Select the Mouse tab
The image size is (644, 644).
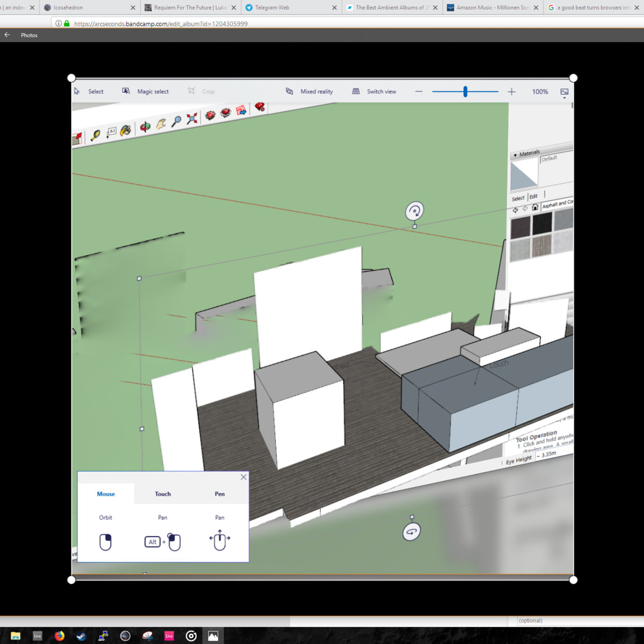(106, 494)
